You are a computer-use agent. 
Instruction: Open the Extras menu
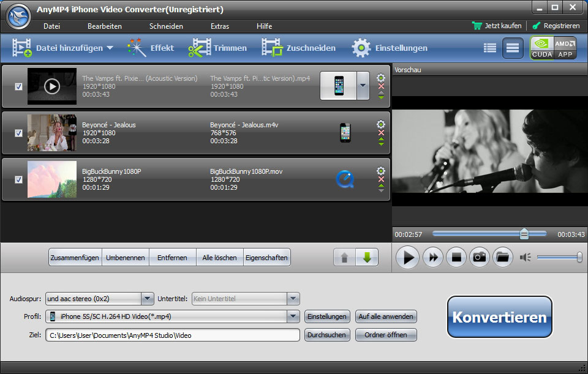pos(220,26)
